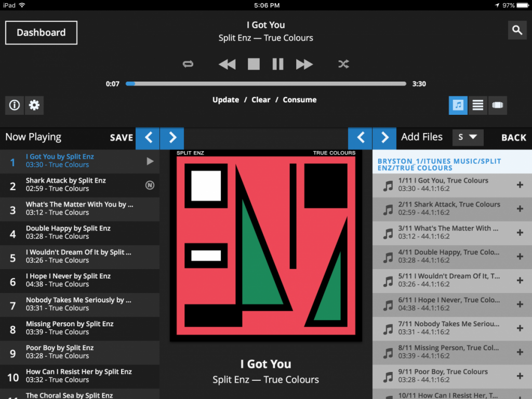Pause the song I Got You

(278, 64)
